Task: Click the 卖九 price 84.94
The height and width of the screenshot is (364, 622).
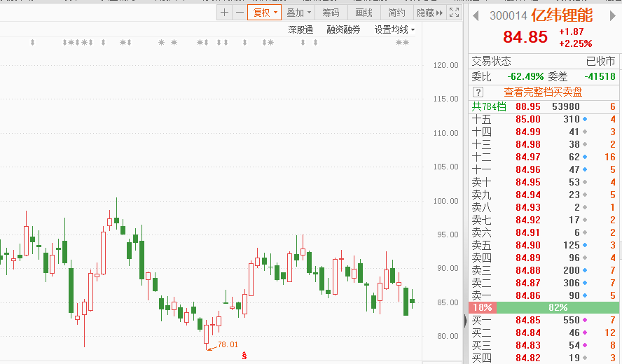Action: pyautogui.click(x=528, y=195)
